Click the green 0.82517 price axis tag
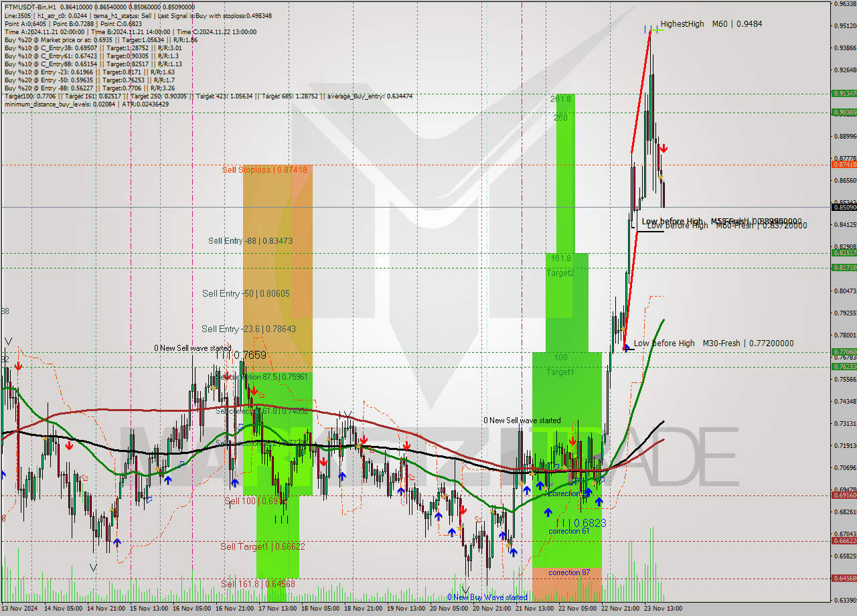 coord(844,253)
